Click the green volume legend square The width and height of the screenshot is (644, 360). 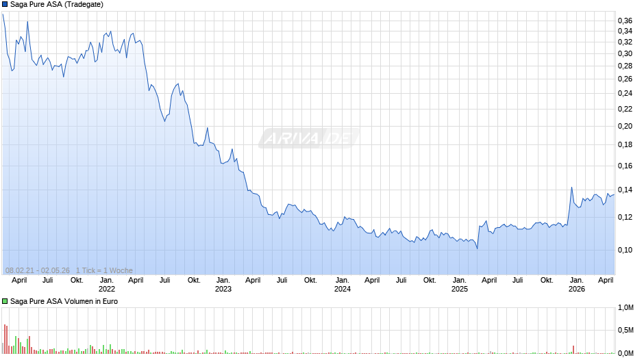(5, 301)
